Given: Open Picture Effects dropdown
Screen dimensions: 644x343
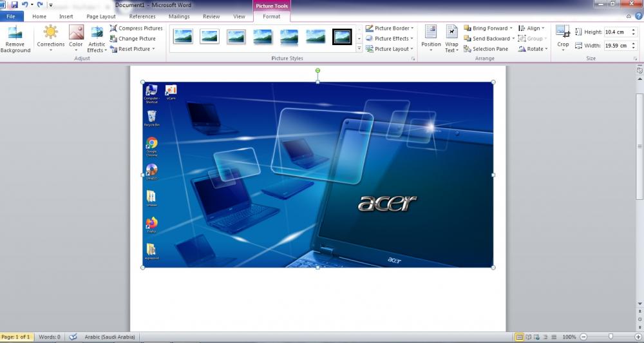Looking at the screenshot, I should click(390, 38).
